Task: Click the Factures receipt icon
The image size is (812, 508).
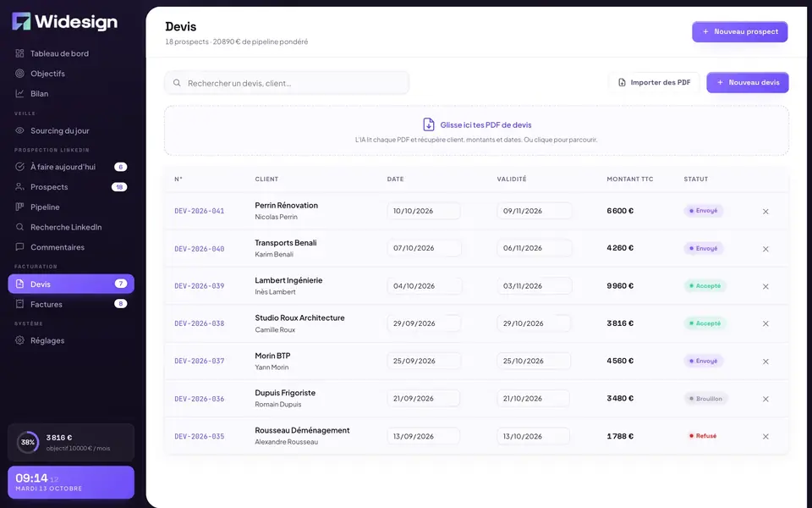Action: 19,304
